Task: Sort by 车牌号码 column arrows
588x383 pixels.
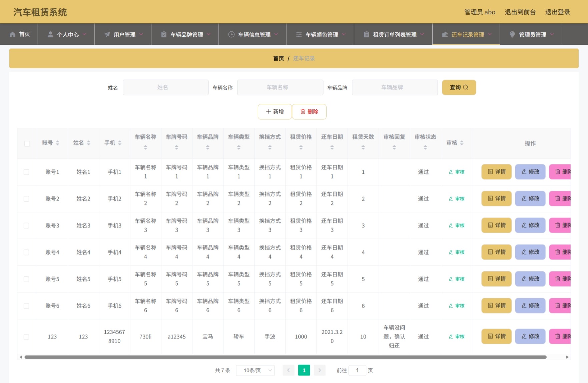Action: point(176,147)
